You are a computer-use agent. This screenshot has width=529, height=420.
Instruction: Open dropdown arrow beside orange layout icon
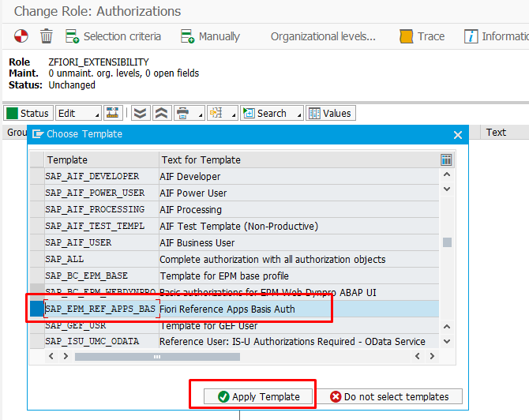click(x=234, y=115)
